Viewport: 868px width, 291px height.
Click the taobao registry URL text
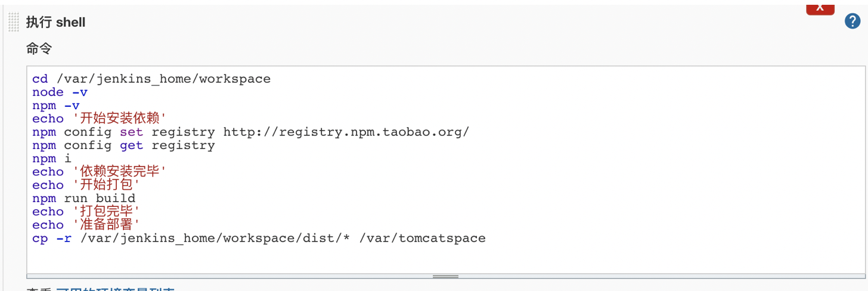point(346,132)
